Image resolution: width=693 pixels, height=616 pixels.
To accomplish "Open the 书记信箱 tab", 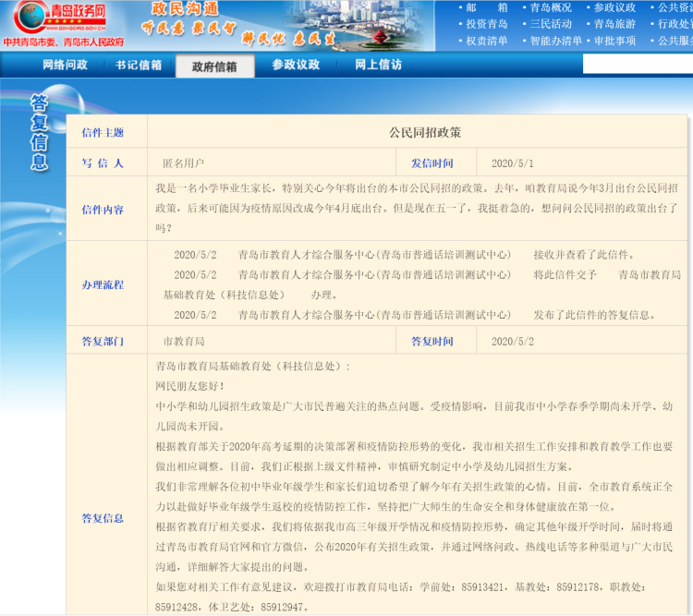I will (x=139, y=65).
